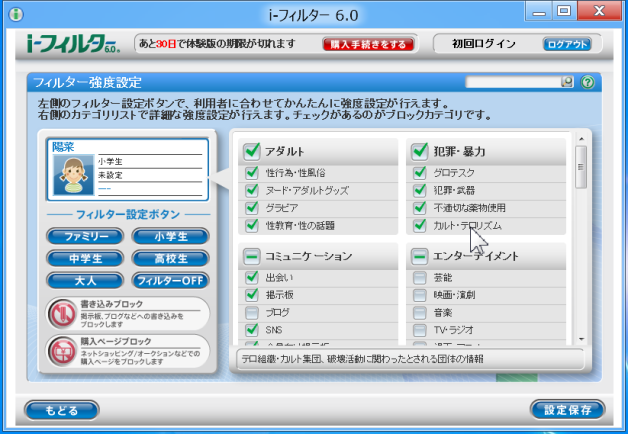Uncheck 性行為・性風俗 checkbox
This screenshot has height=434, width=628.
(x=252, y=173)
